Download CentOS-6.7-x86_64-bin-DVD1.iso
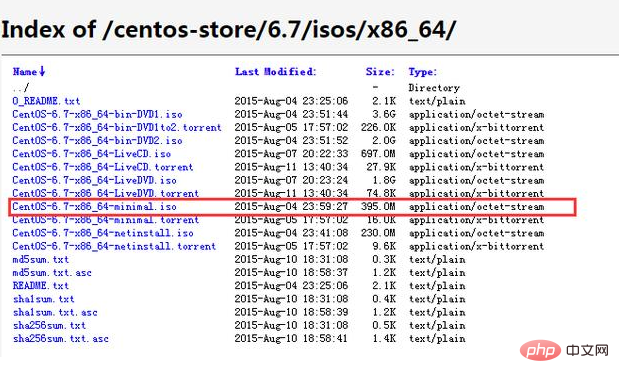 97,115
